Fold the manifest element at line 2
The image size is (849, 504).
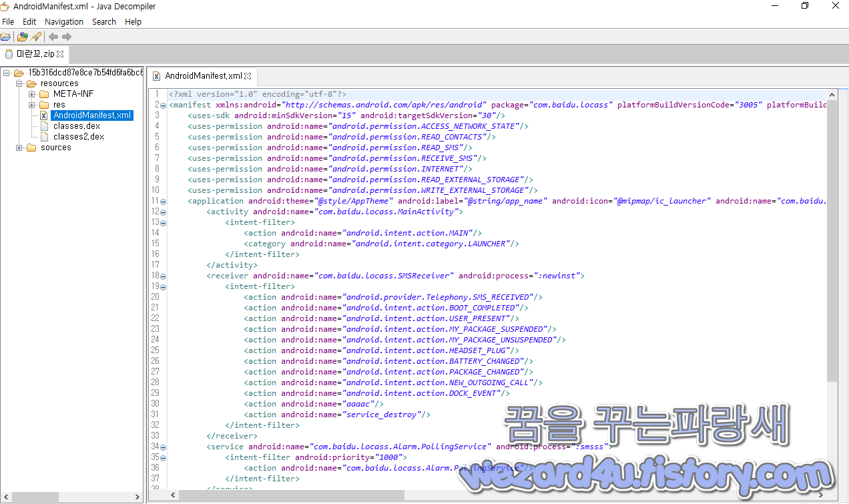click(164, 105)
